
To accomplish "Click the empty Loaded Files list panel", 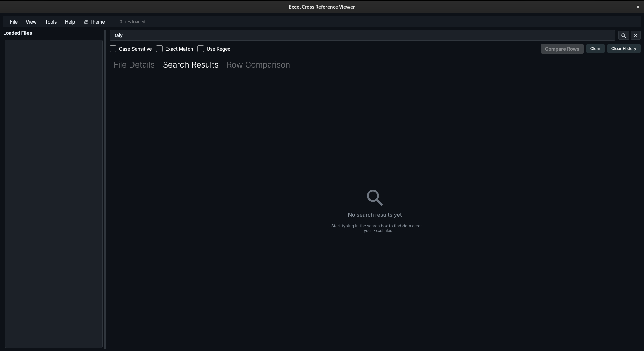I will click(x=54, y=194).
